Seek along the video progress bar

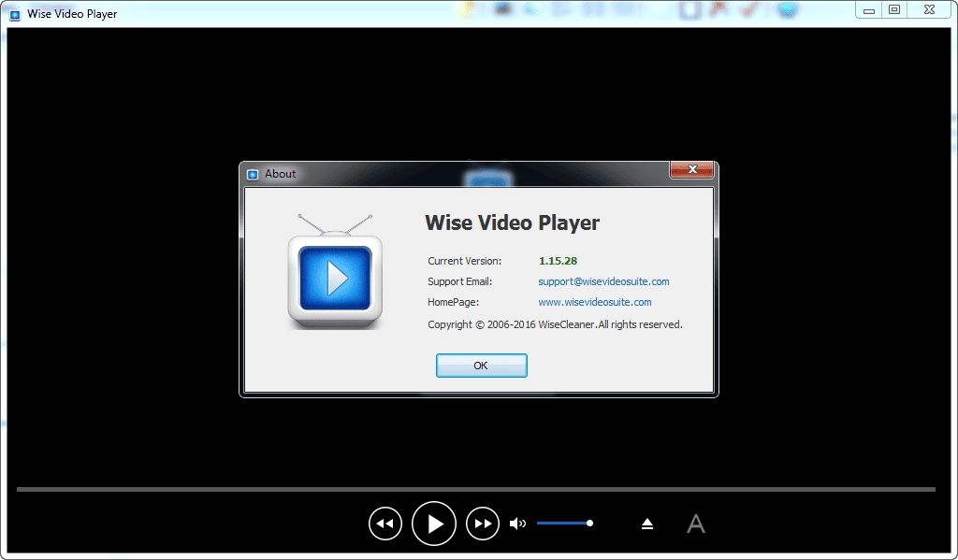coord(476,489)
